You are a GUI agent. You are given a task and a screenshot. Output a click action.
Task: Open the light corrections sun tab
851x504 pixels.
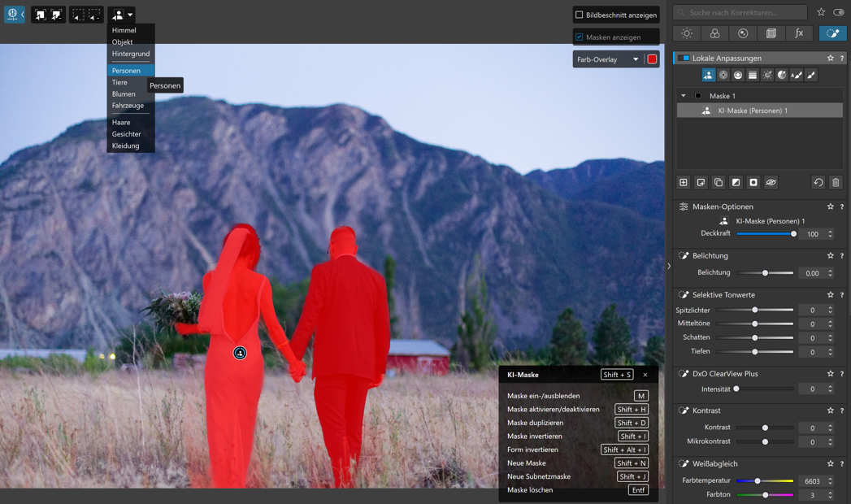click(x=687, y=33)
